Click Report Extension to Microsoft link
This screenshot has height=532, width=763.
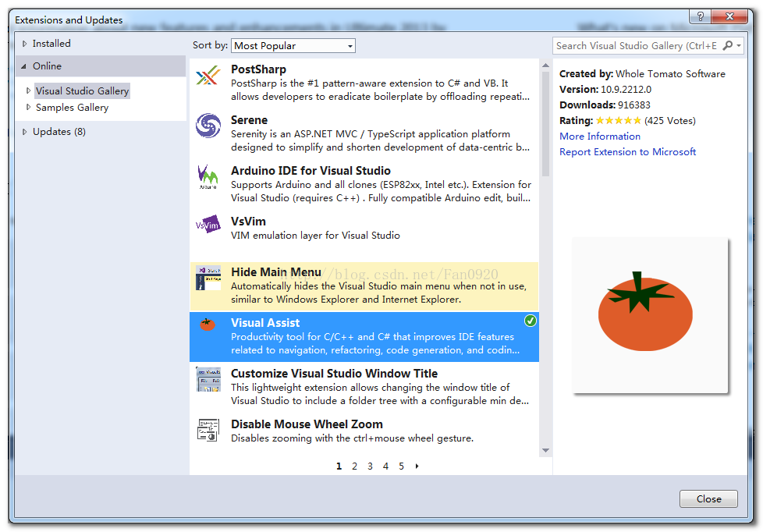coord(627,152)
